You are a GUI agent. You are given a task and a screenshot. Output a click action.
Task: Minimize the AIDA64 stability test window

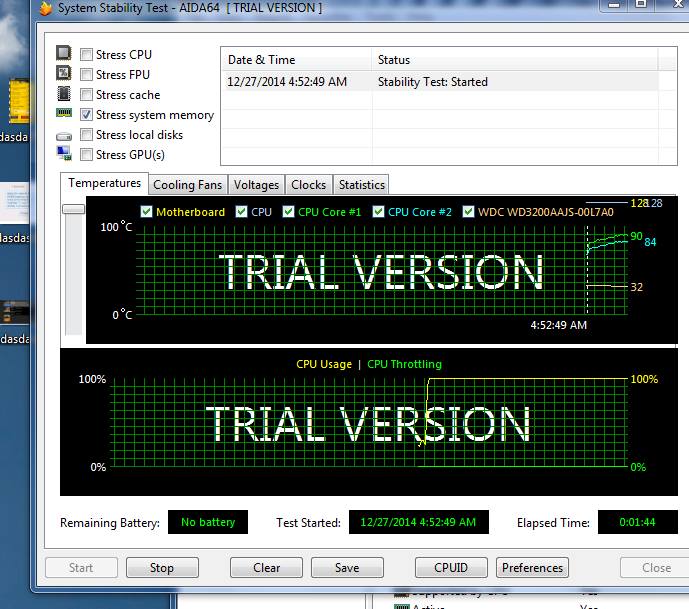click(x=614, y=5)
